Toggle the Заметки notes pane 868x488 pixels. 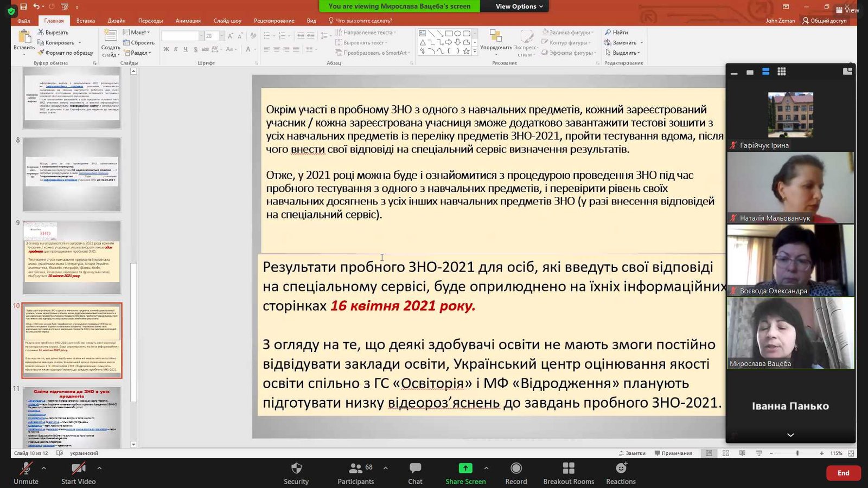(632, 453)
